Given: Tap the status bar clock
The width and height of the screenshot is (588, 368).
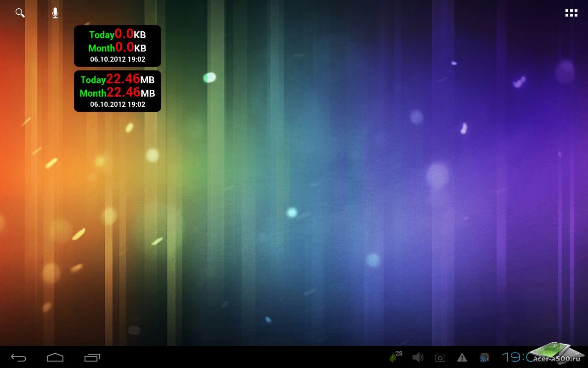Looking at the screenshot, I should click(x=515, y=357).
